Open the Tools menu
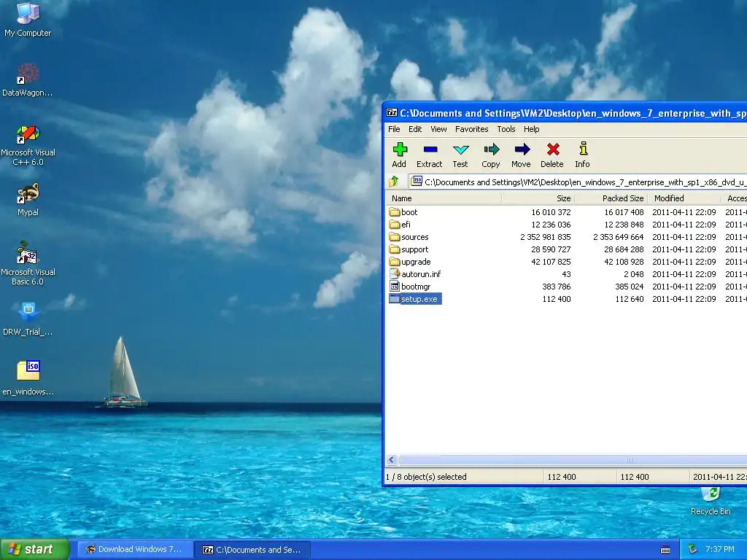 coord(506,129)
